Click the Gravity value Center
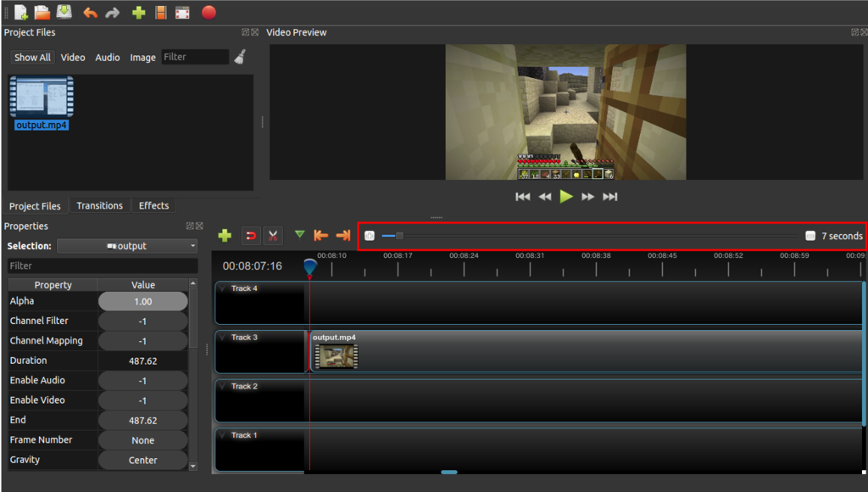868x492 pixels. pos(142,461)
